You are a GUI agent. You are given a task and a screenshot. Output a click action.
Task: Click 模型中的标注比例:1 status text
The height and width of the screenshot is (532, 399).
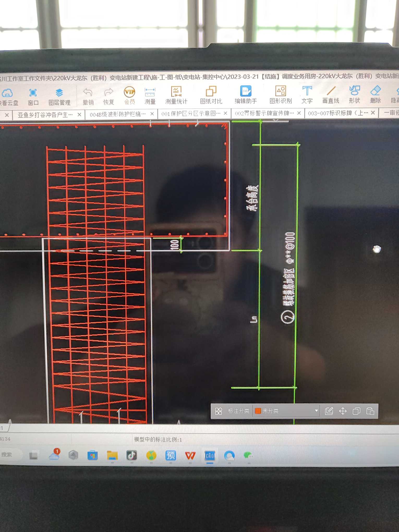tap(158, 439)
